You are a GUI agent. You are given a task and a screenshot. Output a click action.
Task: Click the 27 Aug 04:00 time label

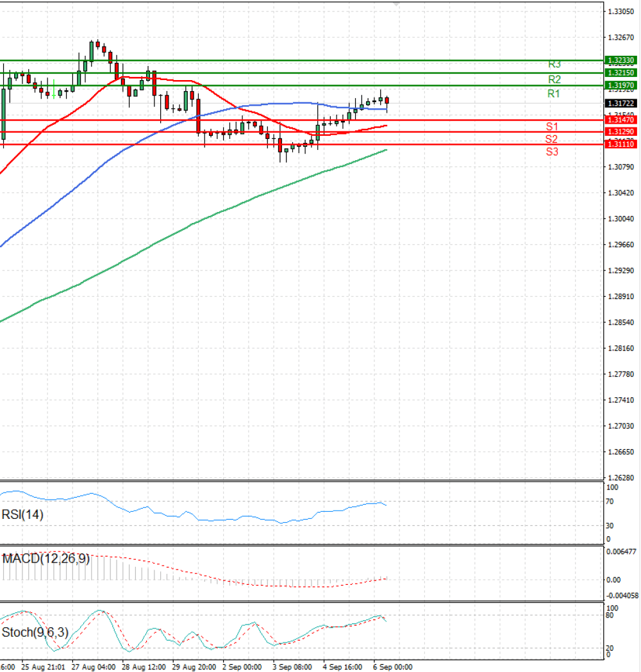(94, 668)
